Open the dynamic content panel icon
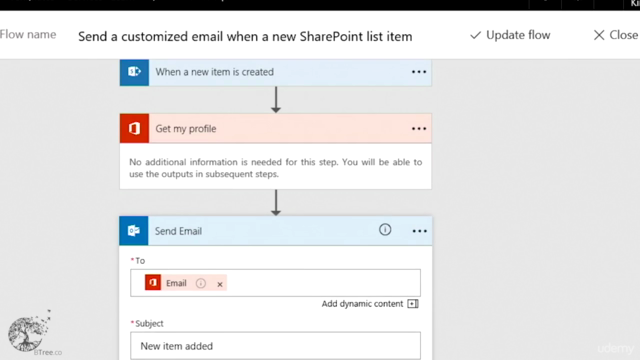Screen dimensions: 640x360 (x=413, y=304)
